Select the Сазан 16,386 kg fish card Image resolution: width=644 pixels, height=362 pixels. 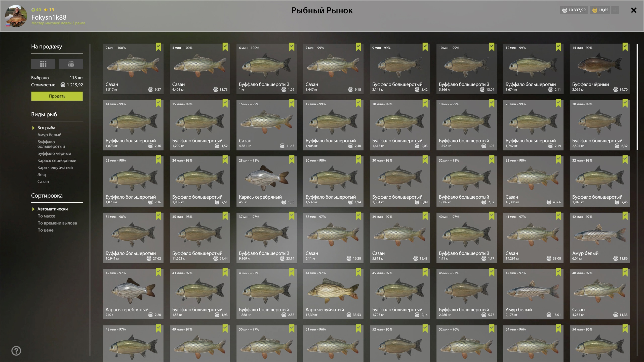[533, 182]
